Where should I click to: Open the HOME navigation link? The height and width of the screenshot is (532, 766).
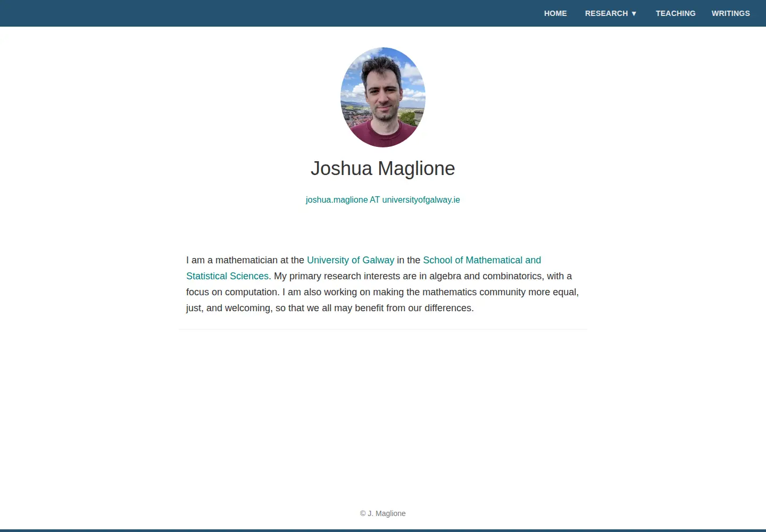point(555,13)
